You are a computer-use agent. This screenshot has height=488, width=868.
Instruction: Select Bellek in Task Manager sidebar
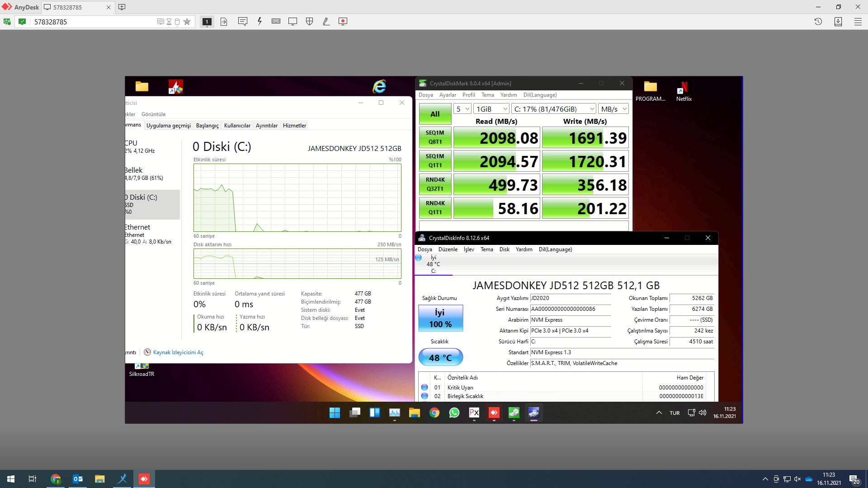tap(152, 174)
